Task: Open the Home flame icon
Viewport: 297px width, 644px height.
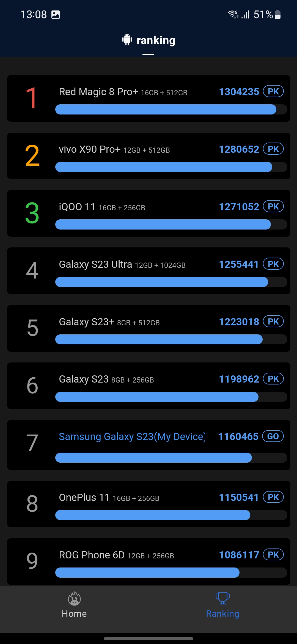Action: click(x=74, y=598)
